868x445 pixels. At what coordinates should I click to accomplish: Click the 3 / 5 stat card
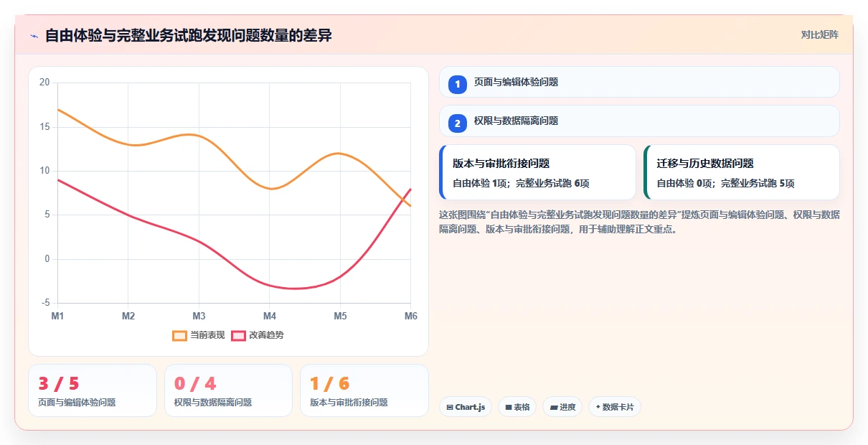pyautogui.click(x=93, y=390)
